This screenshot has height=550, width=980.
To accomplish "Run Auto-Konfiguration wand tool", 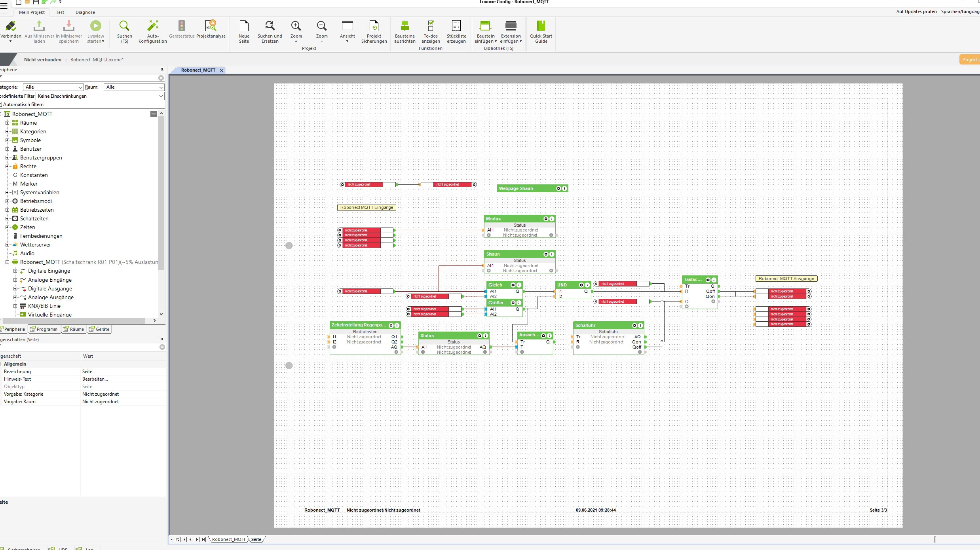I will click(x=152, y=27).
